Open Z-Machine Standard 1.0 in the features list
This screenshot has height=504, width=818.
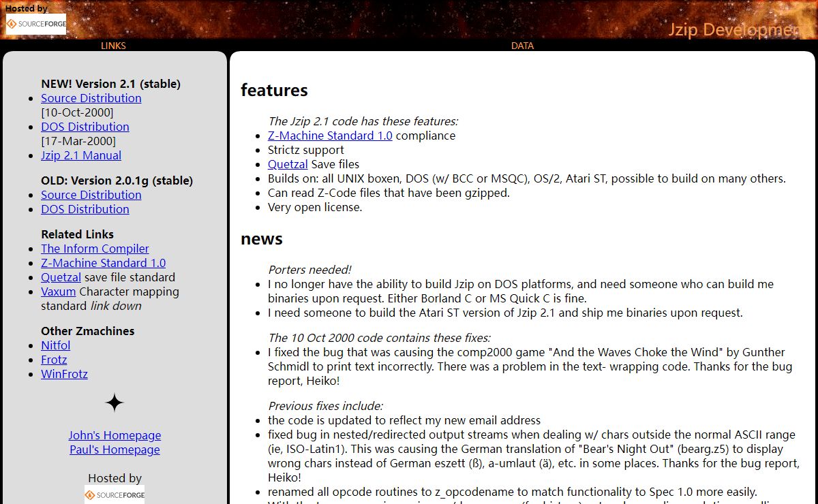(x=330, y=136)
